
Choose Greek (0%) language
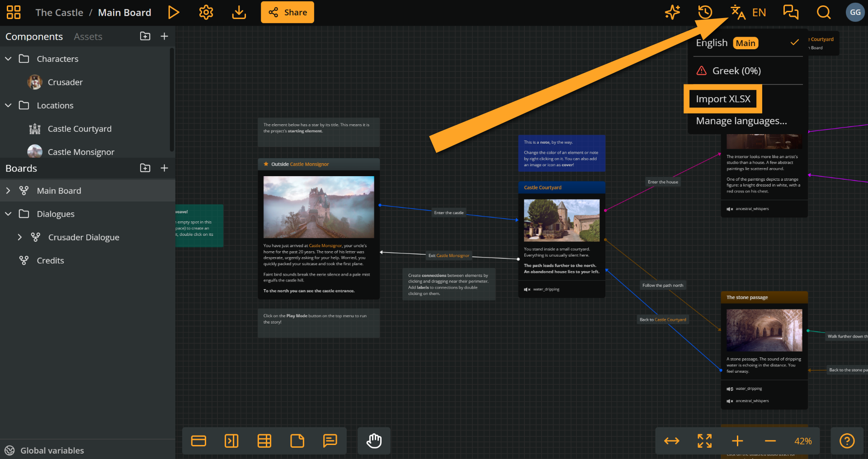[x=747, y=71]
